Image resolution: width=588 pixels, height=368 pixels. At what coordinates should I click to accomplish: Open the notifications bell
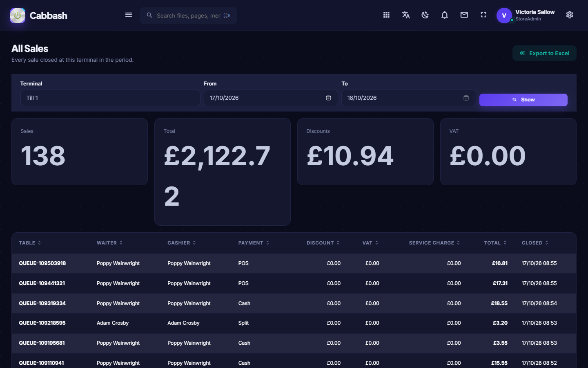pyautogui.click(x=445, y=15)
